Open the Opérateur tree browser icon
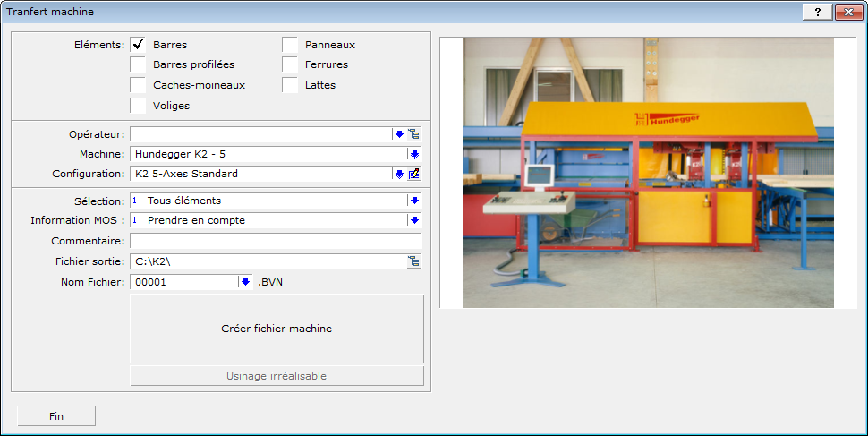The height and width of the screenshot is (436, 868). [414, 134]
